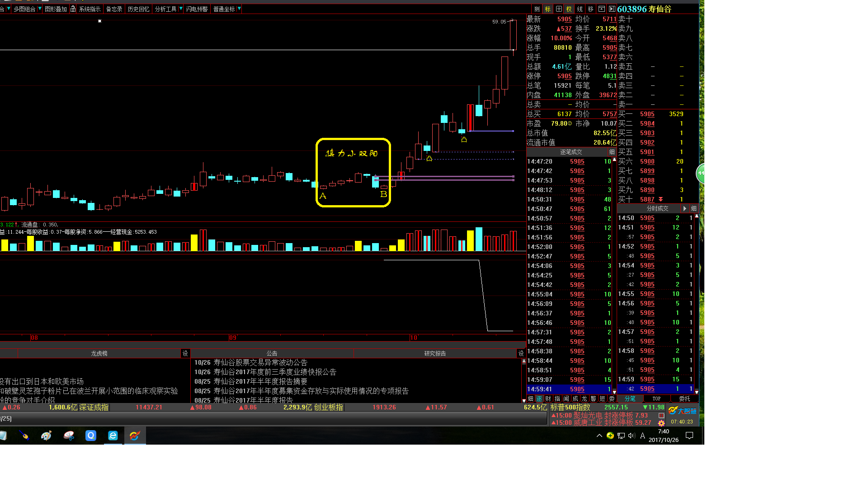Image resolution: width=868 pixels, height=488 pixels.
Task: Open the Internet Explorer taskbar icon
Action: [x=113, y=436]
